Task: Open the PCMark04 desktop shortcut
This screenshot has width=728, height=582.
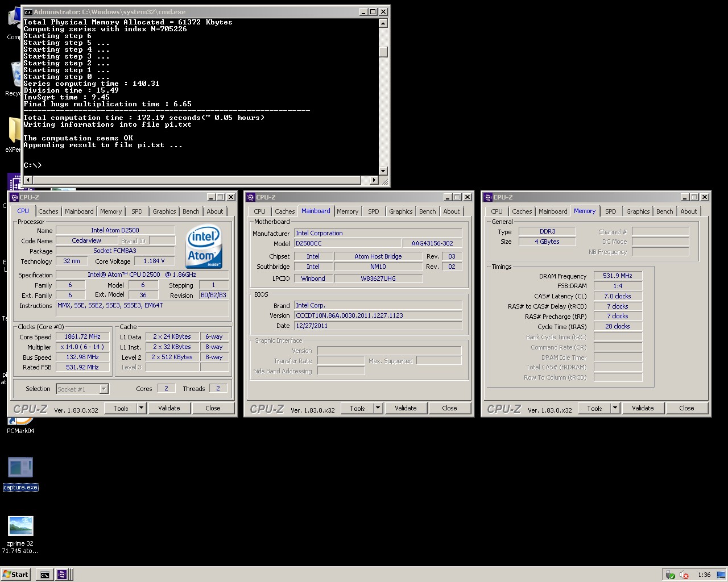Action: pos(20,425)
